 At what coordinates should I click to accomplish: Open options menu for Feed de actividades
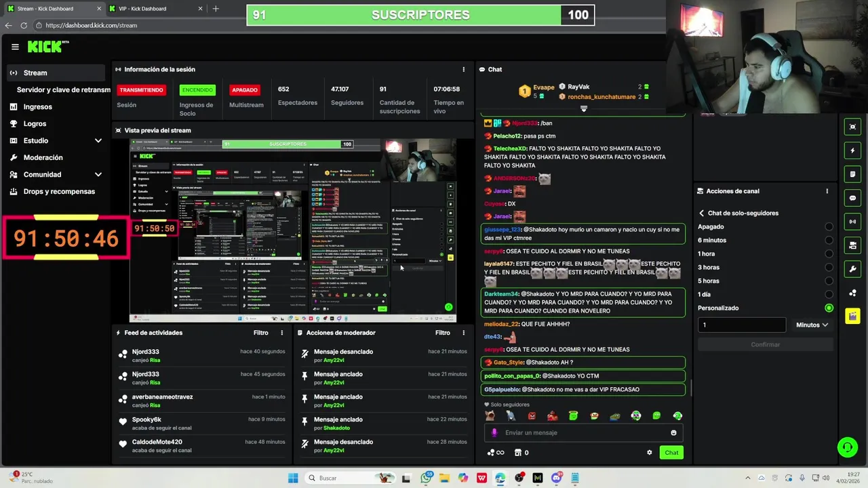tap(282, 333)
